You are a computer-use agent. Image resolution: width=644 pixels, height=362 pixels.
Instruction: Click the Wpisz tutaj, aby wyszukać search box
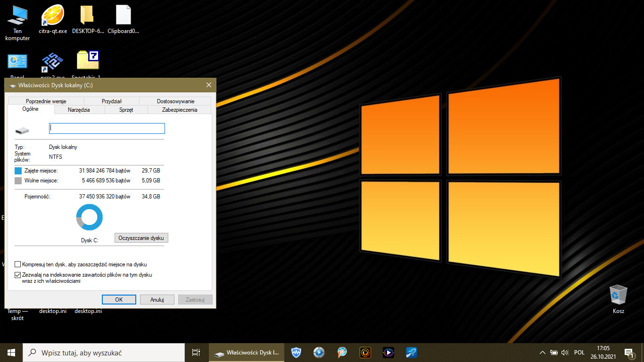[x=104, y=353]
